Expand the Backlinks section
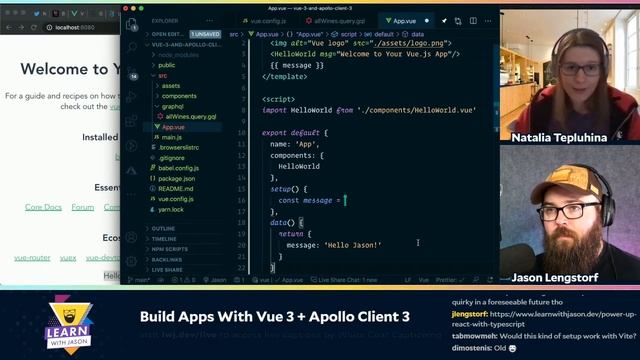This screenshot has height=360, width=640. click(164, 260)
